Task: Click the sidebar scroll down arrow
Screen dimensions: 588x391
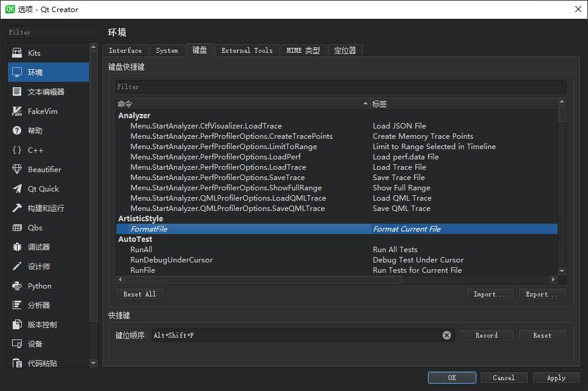Action: click(x=93, y=363)
